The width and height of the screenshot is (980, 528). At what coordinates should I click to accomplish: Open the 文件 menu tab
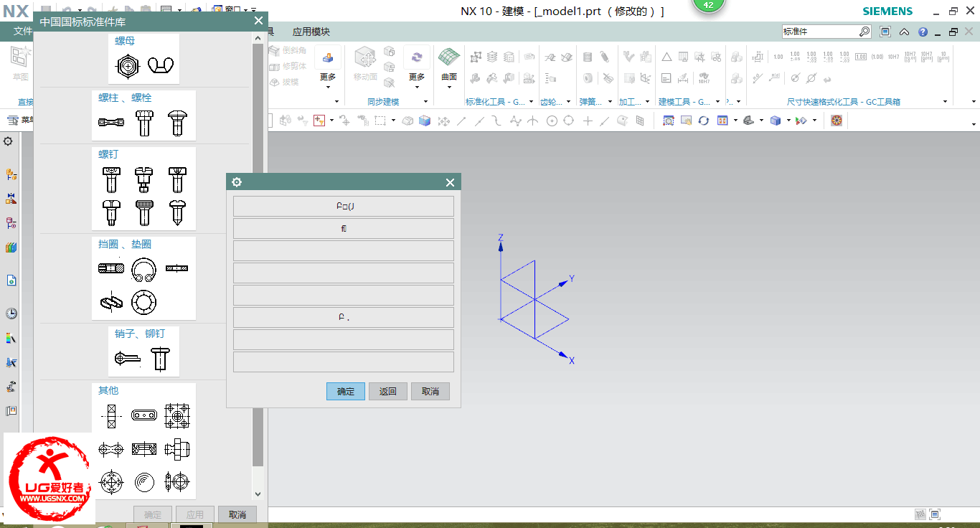[x=23, y=32]
